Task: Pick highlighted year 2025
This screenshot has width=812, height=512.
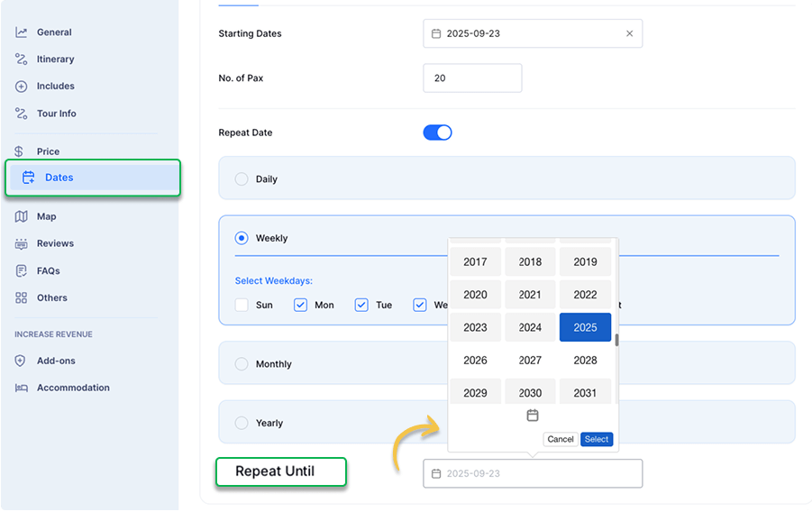Action: point(585,327)
